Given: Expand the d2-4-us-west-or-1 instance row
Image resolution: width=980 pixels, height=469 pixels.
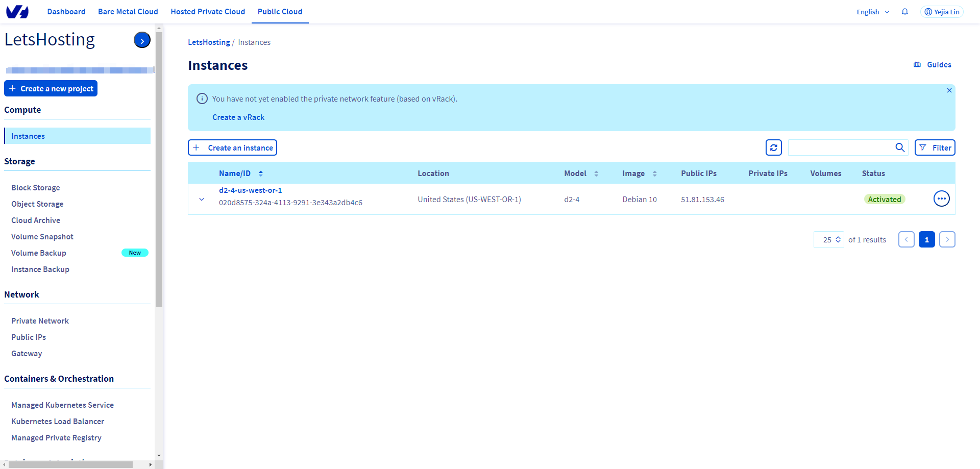Looking at the screenshot, I should (202, 199).
